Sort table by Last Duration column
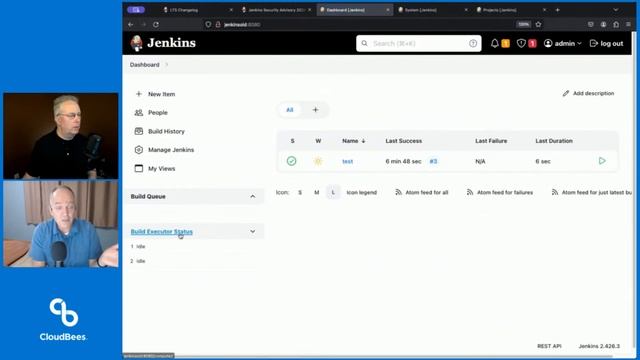This screenshot has width=640, height=360. point(554,141)
